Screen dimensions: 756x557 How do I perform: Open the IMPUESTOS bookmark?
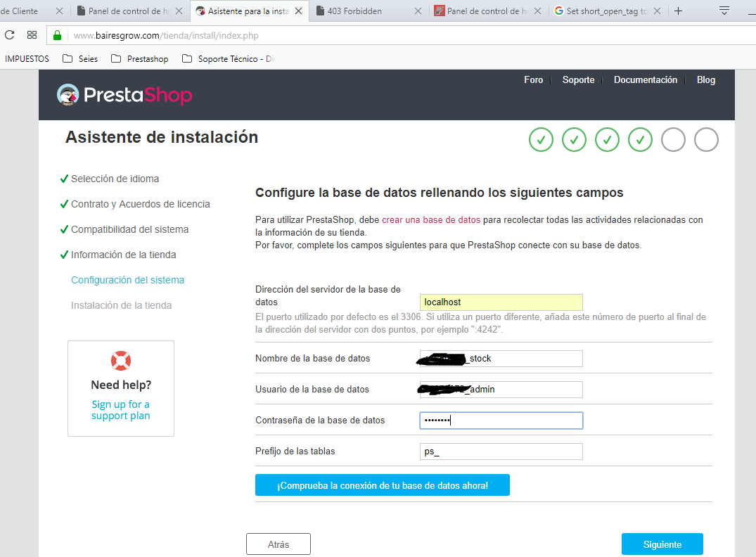(x=27, y=59)
